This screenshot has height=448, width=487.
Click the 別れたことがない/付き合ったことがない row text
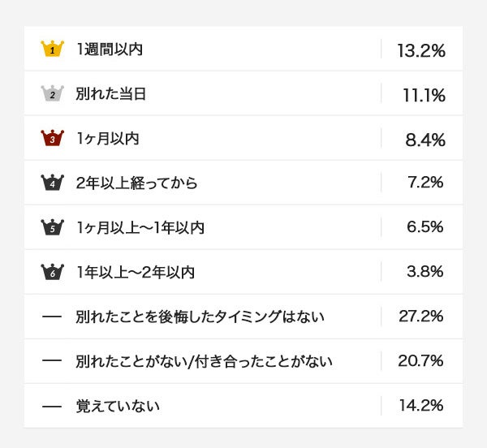click(x=204, y=360)
